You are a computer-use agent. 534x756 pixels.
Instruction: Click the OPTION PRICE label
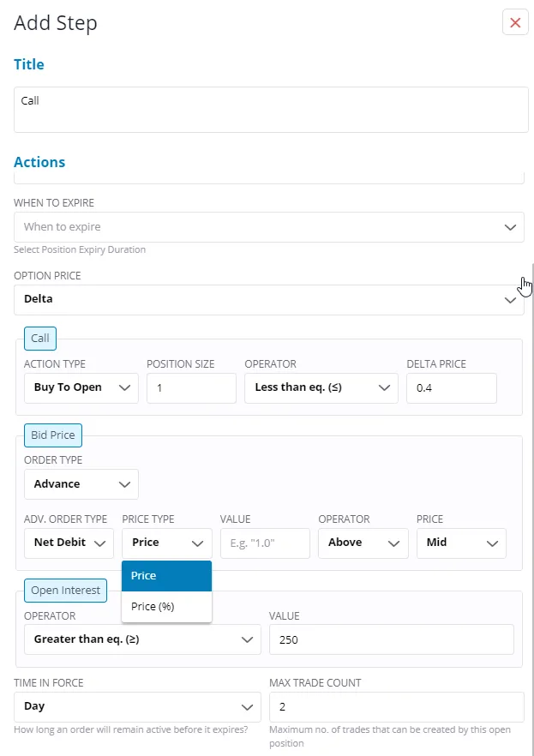coord(47,276)
